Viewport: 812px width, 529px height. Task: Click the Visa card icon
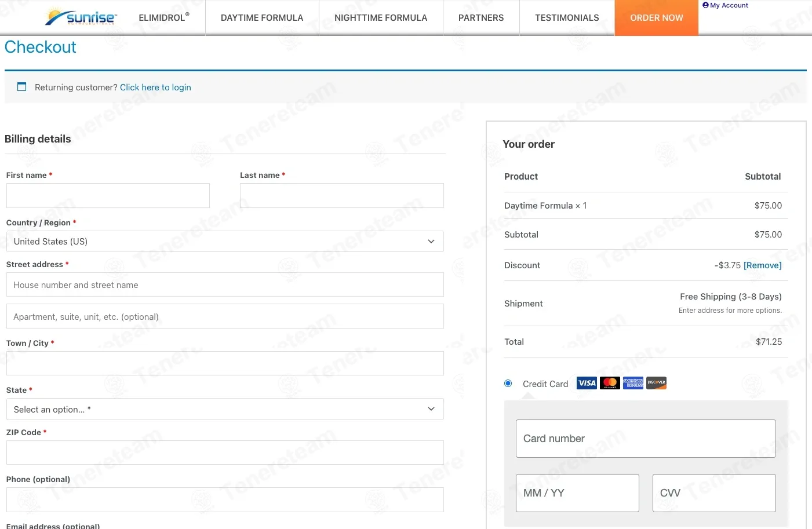[587, 383]
